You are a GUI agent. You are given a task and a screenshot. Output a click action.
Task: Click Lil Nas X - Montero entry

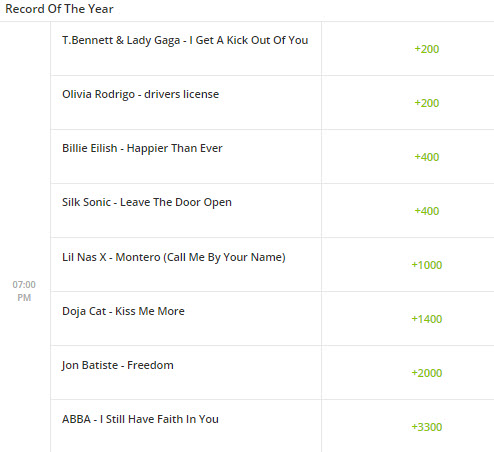click(174, 257)
